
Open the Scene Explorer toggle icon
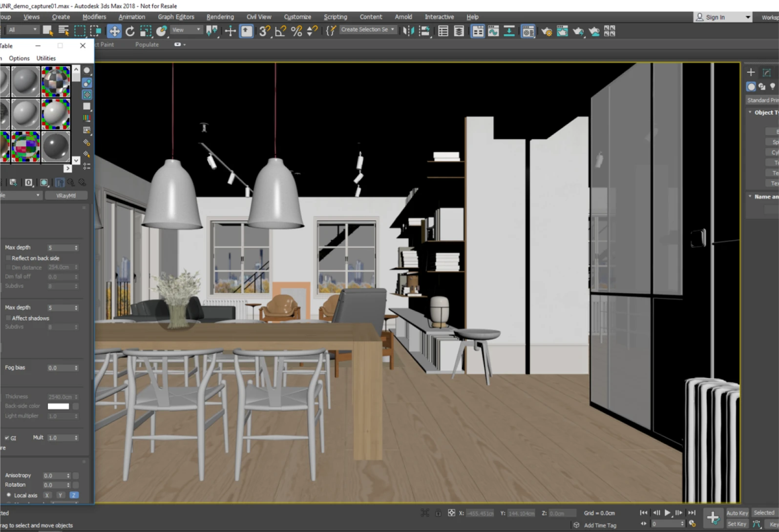[x=443, y=31]
